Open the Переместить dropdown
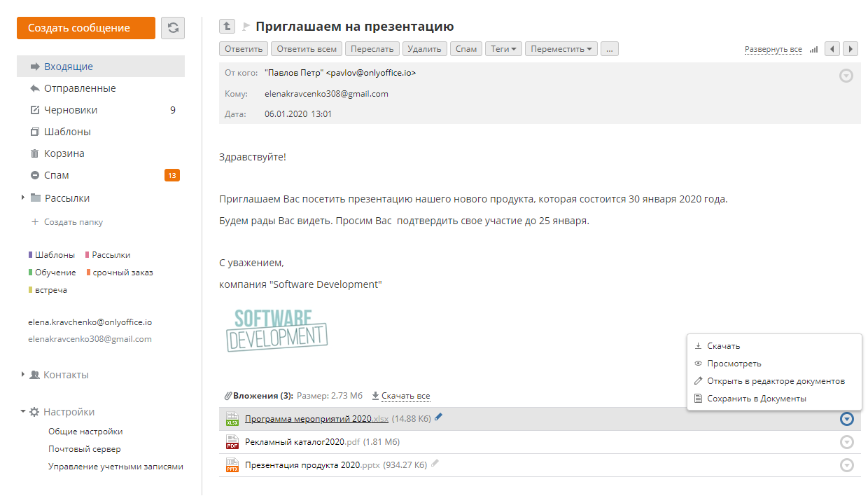Image resolution: width=868 pixels, height=496 pixels. pos(561,49)
